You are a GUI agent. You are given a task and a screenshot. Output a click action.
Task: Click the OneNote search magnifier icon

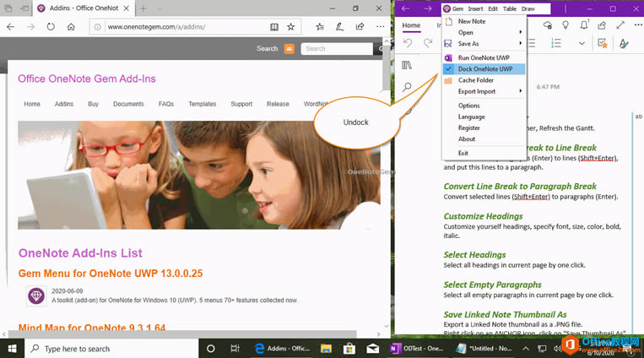(x=407, y=87)
